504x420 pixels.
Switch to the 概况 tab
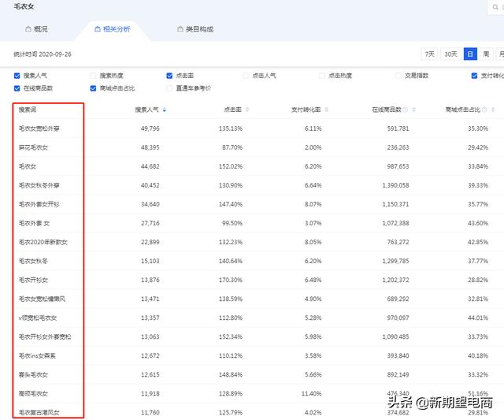tap(36, 29)
